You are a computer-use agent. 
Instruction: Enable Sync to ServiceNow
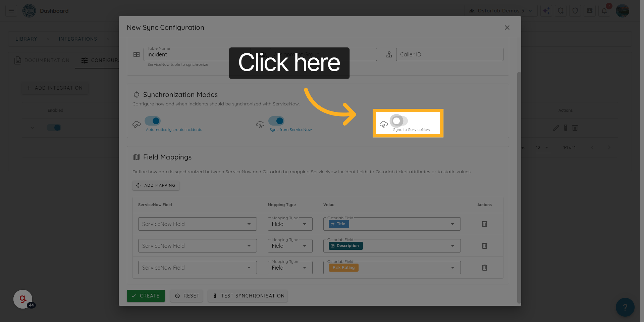pos(398,121)
